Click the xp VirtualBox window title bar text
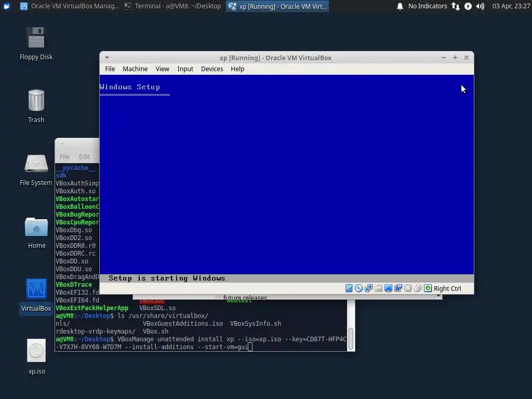532x399 pixels. 275,58
